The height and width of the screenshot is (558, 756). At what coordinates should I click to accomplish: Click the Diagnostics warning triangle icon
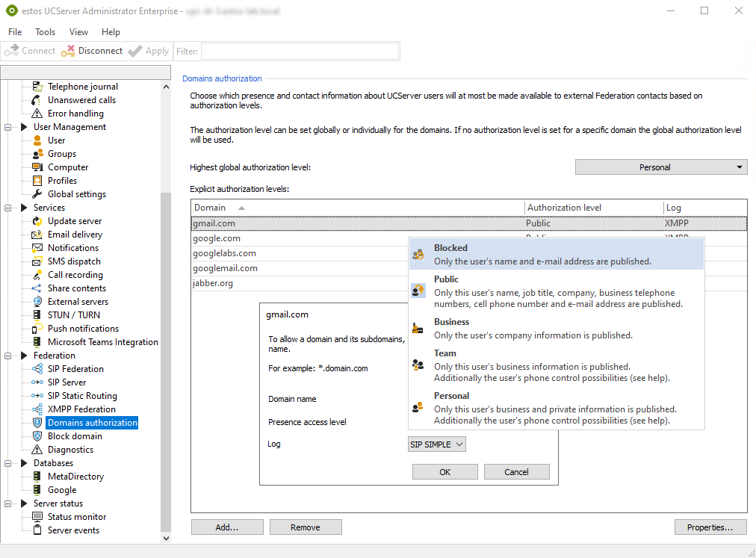pos(37,450)
